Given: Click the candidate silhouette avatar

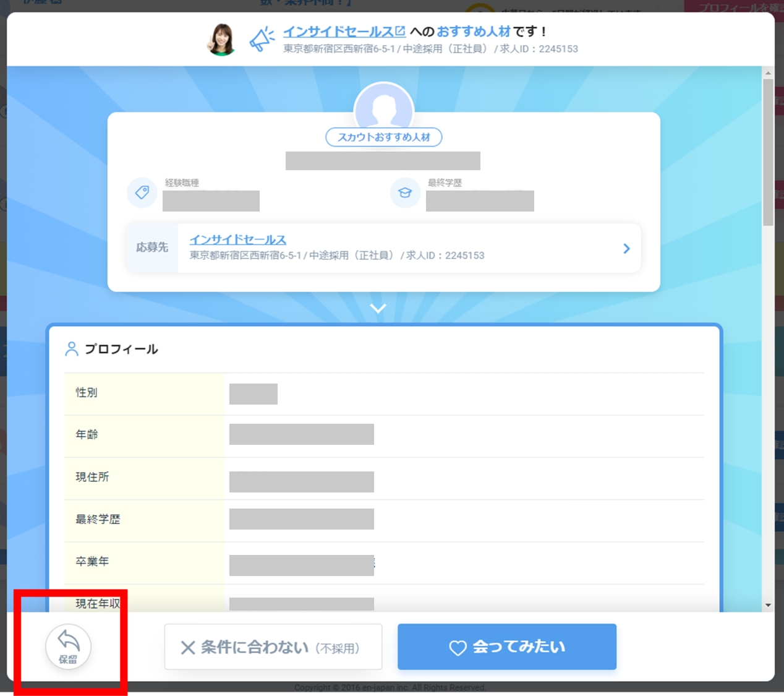Looking at the screenshot, I should point(384,105).
